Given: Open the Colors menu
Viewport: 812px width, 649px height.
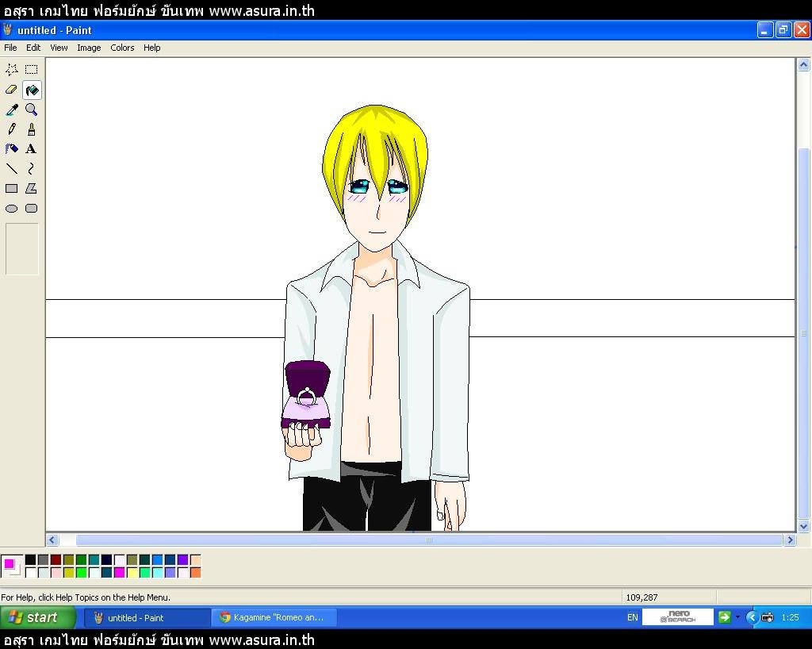Looking at the screenshot, I should tap(122, 48).
